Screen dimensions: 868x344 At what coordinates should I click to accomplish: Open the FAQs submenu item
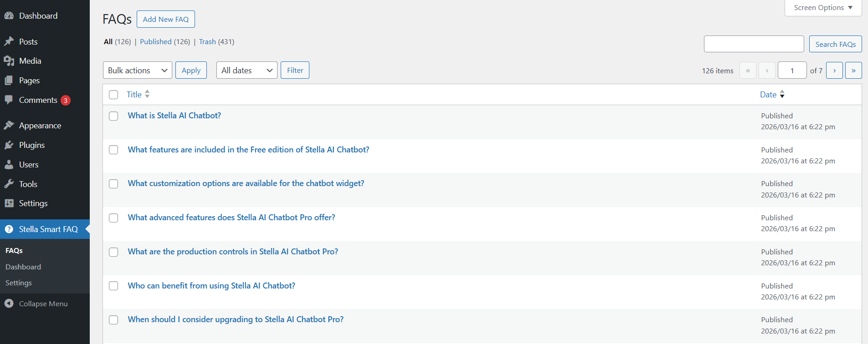[14, 251]
